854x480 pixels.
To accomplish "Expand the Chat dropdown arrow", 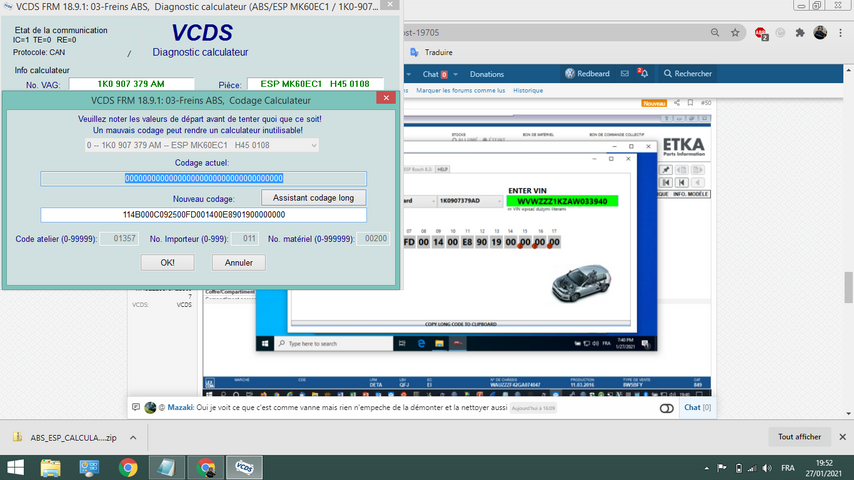I will [455, 74].
